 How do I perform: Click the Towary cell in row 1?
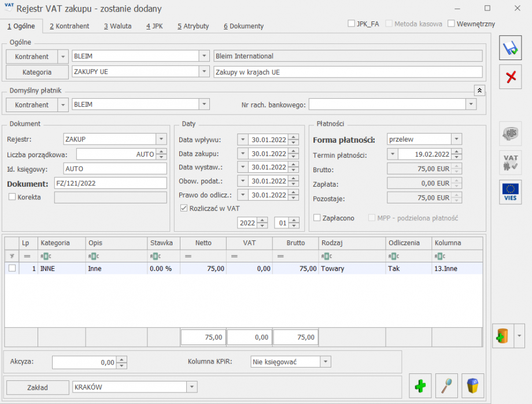pos(352,268)
